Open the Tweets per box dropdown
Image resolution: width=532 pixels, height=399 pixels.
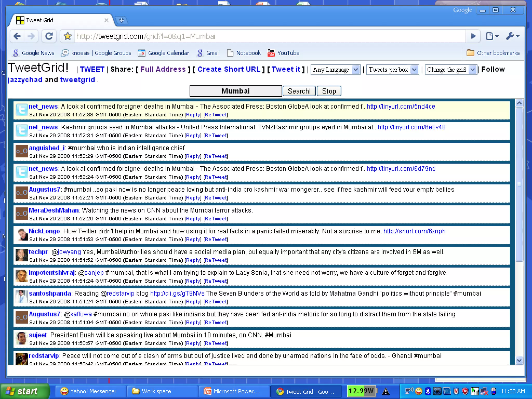(392, 70)
